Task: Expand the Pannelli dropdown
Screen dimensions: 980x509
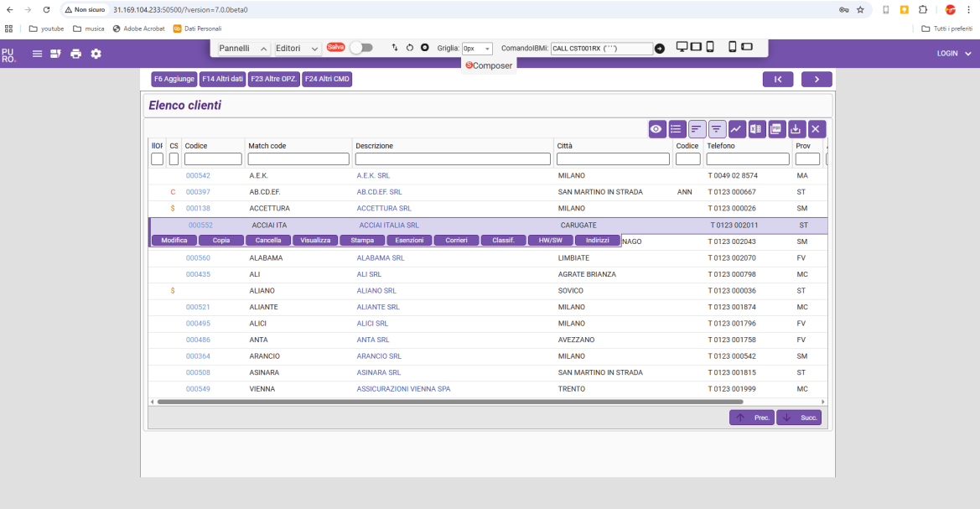Action: (x=243, y=48)
